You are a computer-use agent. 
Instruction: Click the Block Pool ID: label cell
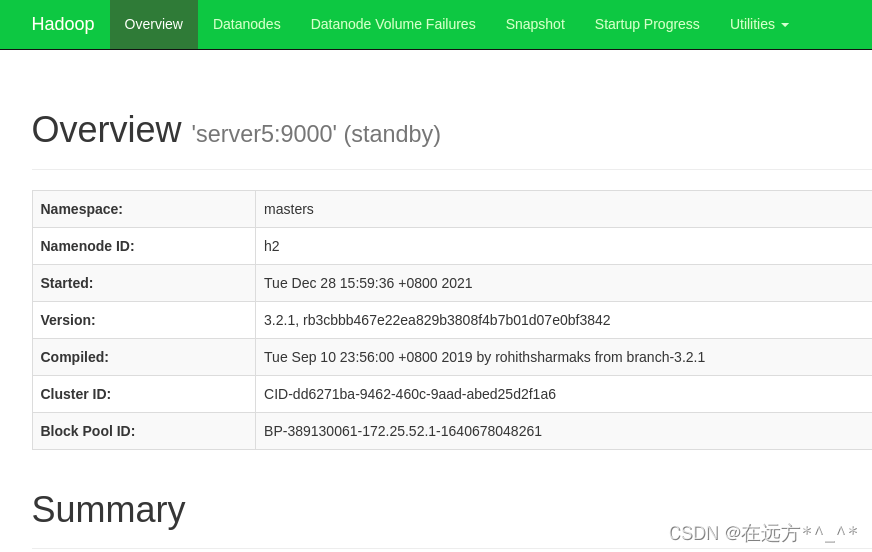[x=144, y=431]
